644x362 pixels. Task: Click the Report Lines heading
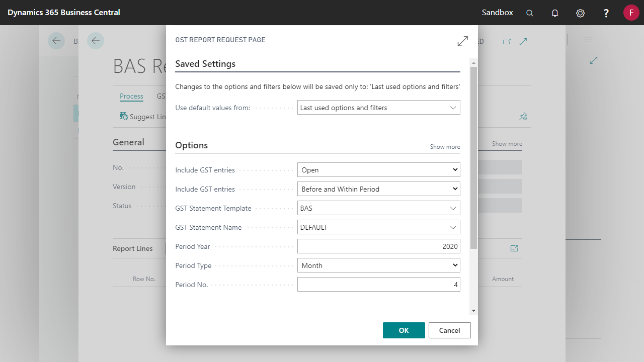[x=133, y=248]
